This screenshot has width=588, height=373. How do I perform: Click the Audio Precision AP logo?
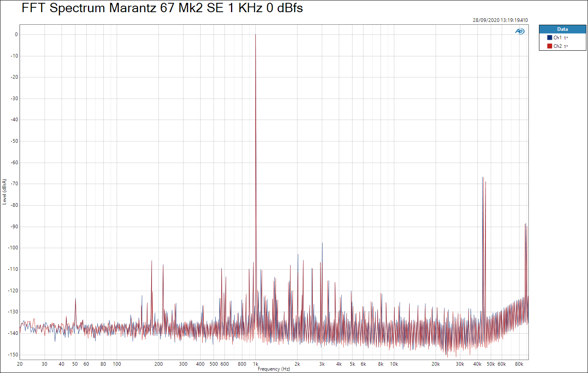(x=520, y=31)
